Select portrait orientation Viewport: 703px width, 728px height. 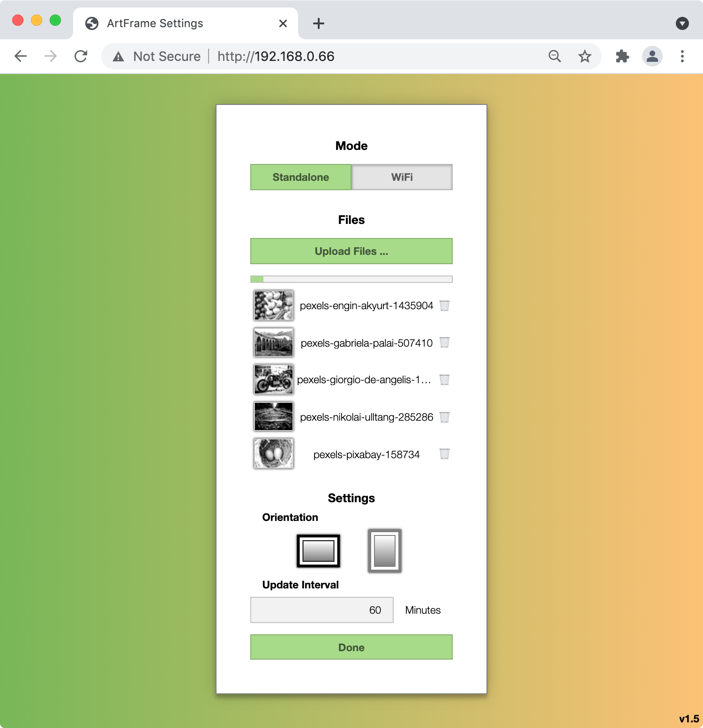tap(384, 550)
